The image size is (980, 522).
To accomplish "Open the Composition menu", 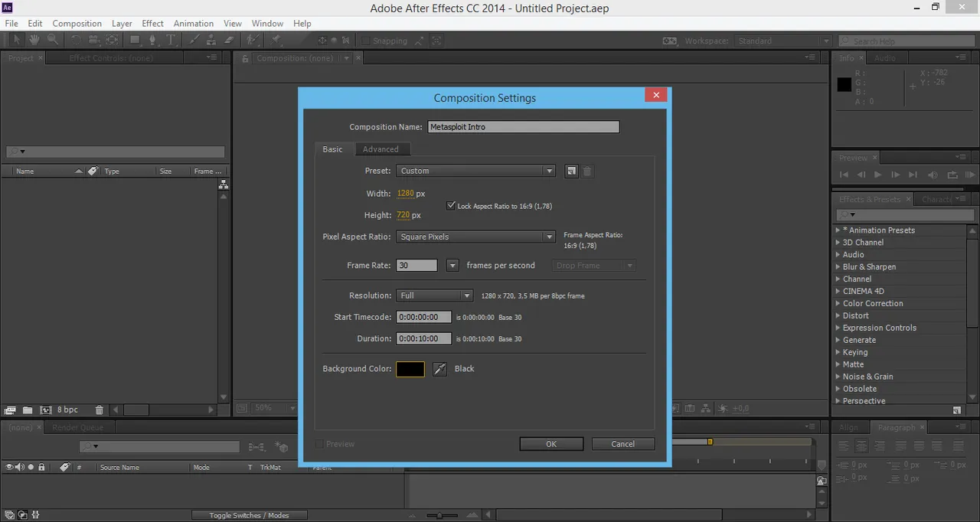I will pyautogui.click(x=77, y=24).
